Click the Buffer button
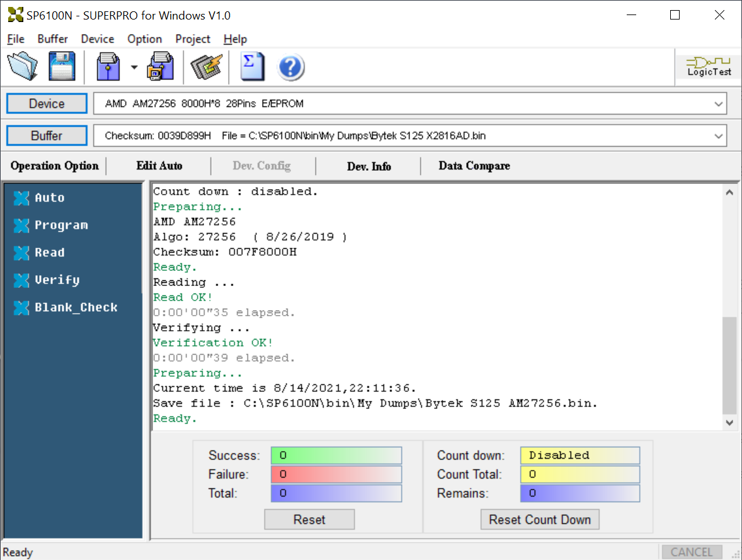The image size is (742, 560). pos(47,136)
